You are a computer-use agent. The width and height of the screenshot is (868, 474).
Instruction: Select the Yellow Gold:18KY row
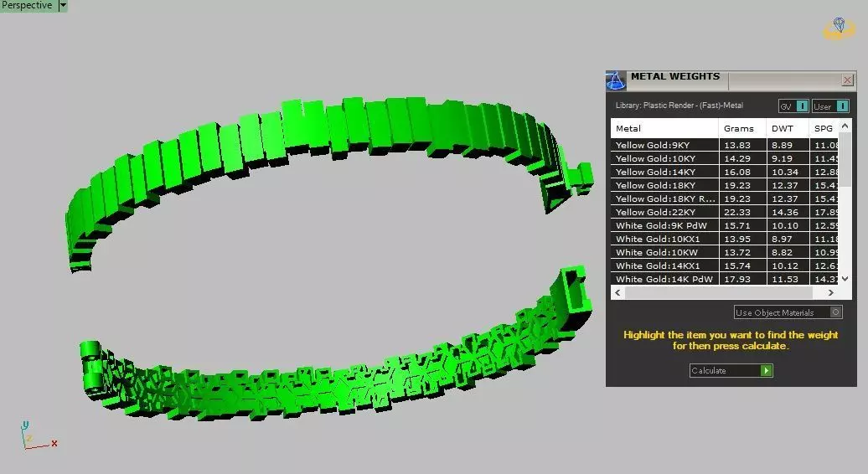pyautogui.click(x=725, y=185)
